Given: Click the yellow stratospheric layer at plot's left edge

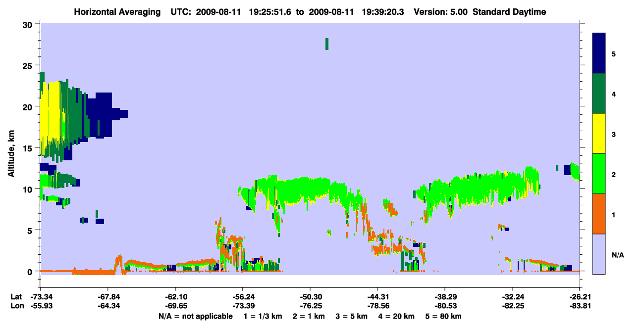Looking at the screenshot, I should coord(51,111).
